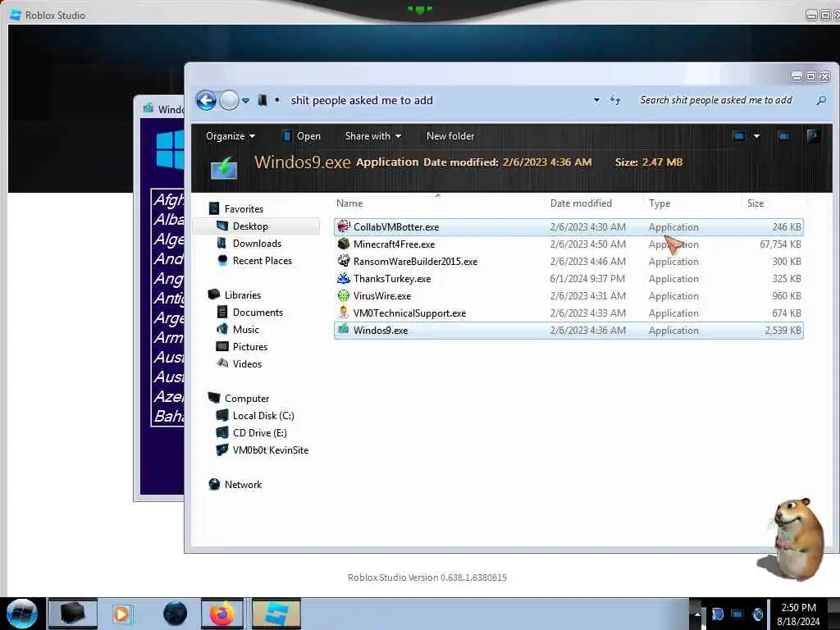Screen dimensions: 840x630
Task: Click the New folder button
Action: pyautogui.click(x=450, y=136)
